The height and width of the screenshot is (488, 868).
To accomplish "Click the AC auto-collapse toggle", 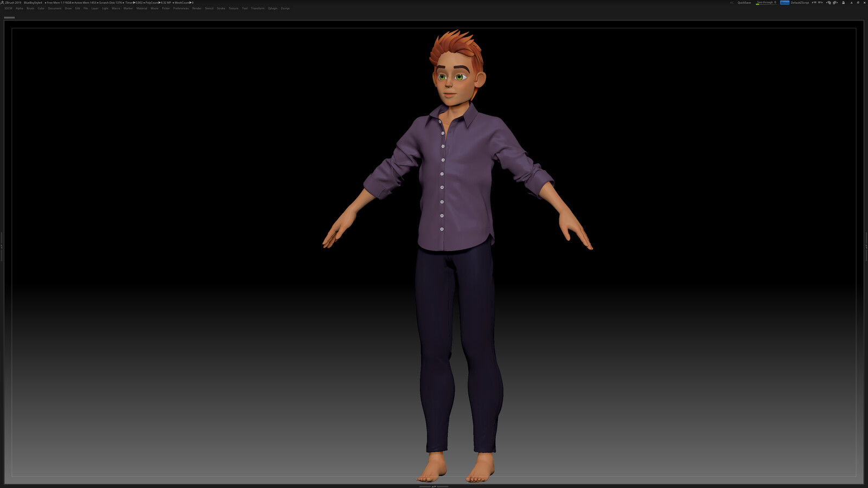I will pyautogui.click(x=732, y=3).
